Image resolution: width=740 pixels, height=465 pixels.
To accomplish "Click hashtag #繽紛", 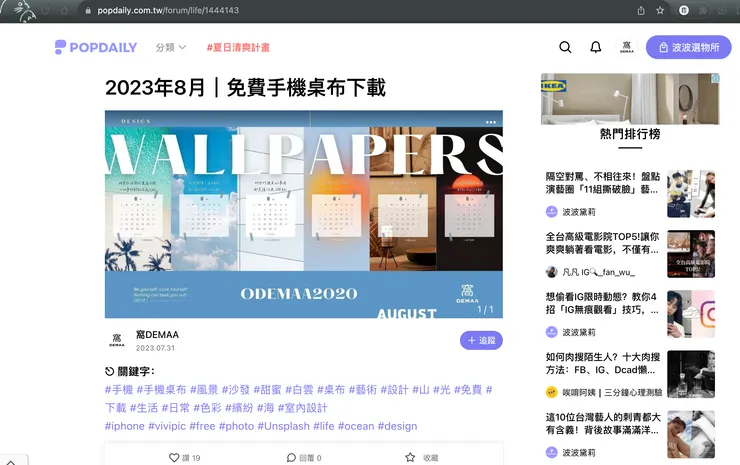I will point(239,408).
